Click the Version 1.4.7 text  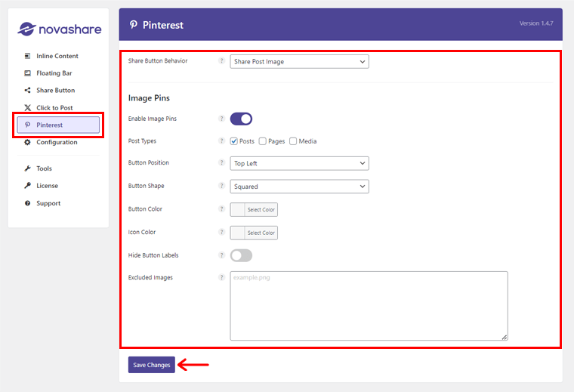(x=536, y=23)
